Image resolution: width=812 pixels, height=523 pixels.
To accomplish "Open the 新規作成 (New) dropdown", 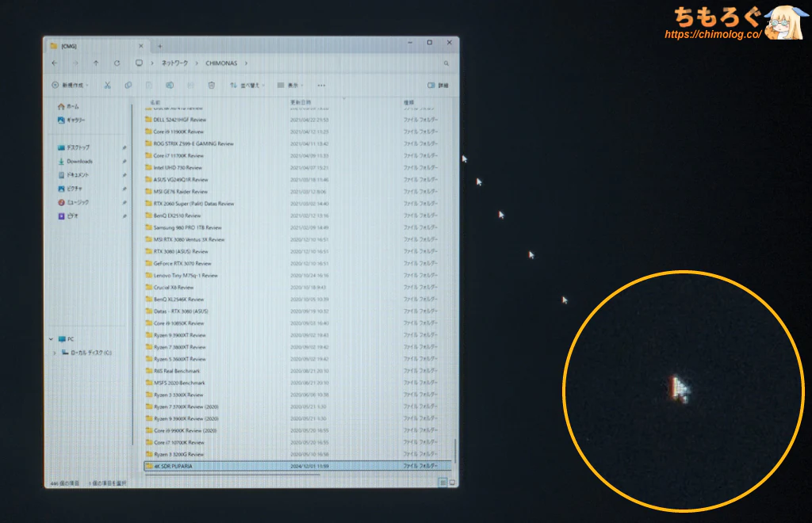I will click(x=71, y=85).
